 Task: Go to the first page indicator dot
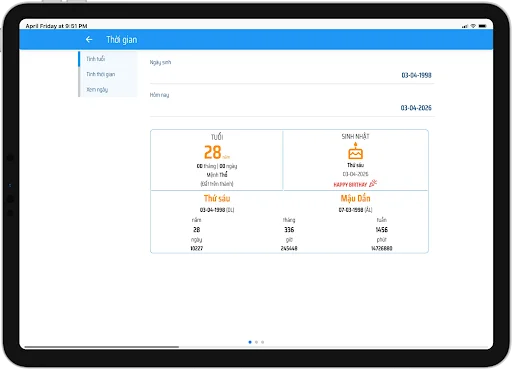(x=250, y=342)
